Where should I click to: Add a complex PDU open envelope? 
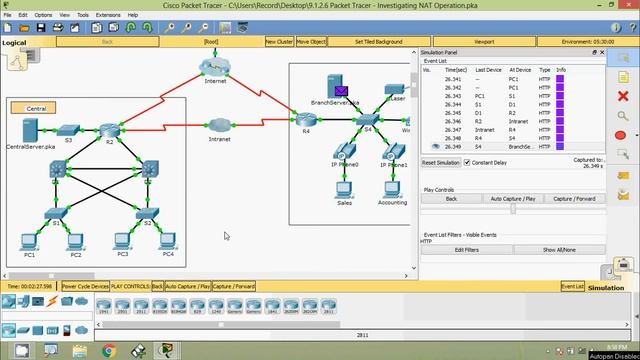point(623,195)
